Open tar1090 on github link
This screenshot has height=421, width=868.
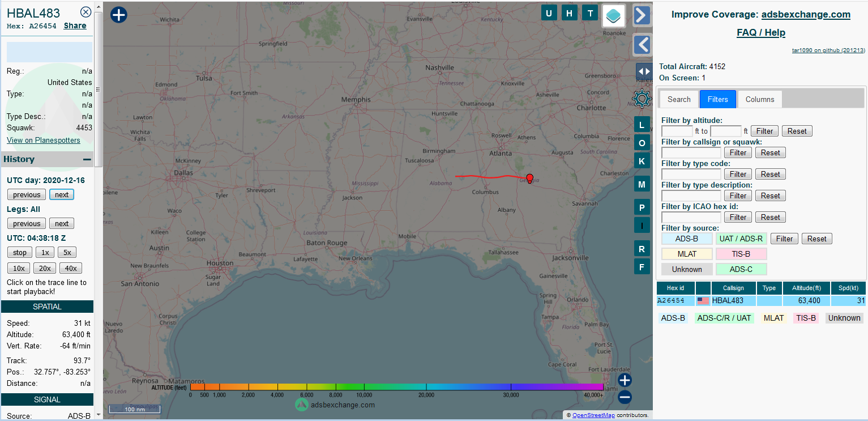pyautogui.click(x=828, y=50)
